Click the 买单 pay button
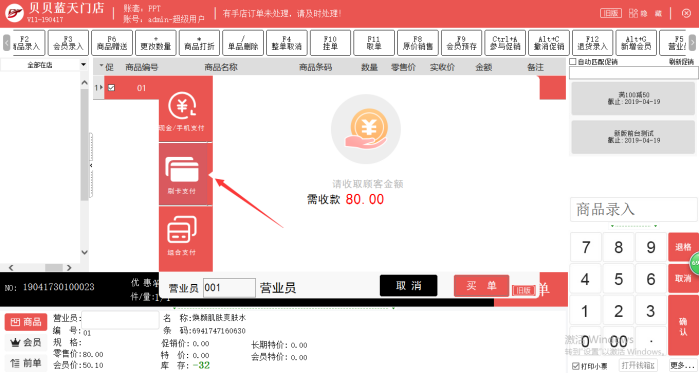 coord(481,286)
